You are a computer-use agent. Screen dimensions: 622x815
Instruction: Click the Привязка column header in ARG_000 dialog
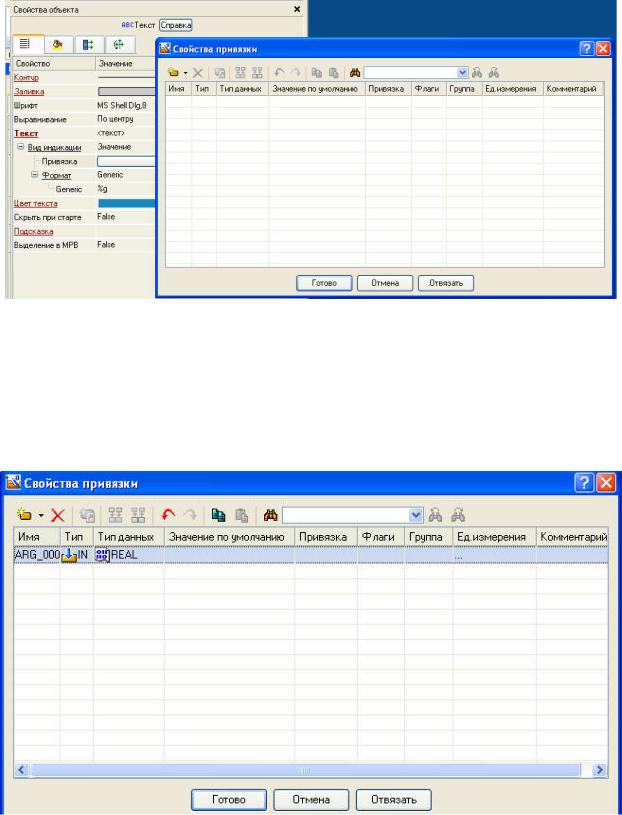(x=326, y=537)
